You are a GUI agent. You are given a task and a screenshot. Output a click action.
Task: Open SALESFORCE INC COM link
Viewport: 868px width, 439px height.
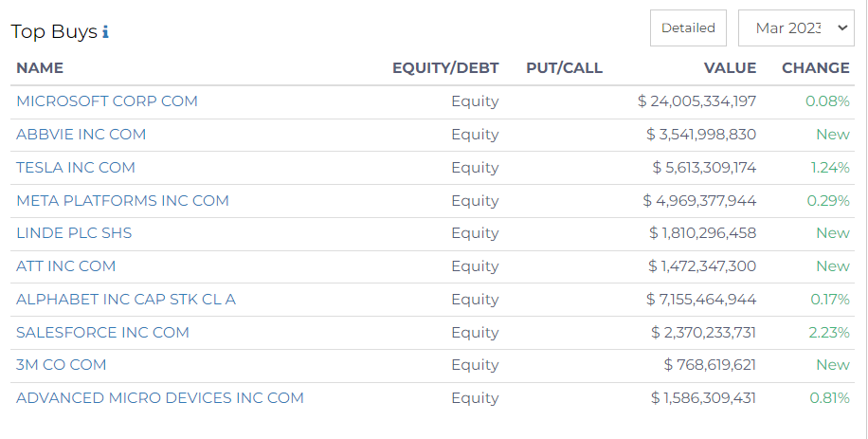[x=102, y=333]
